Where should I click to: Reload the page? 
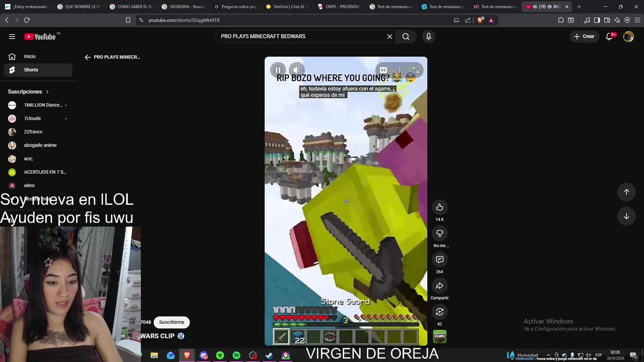pos(27,20)
